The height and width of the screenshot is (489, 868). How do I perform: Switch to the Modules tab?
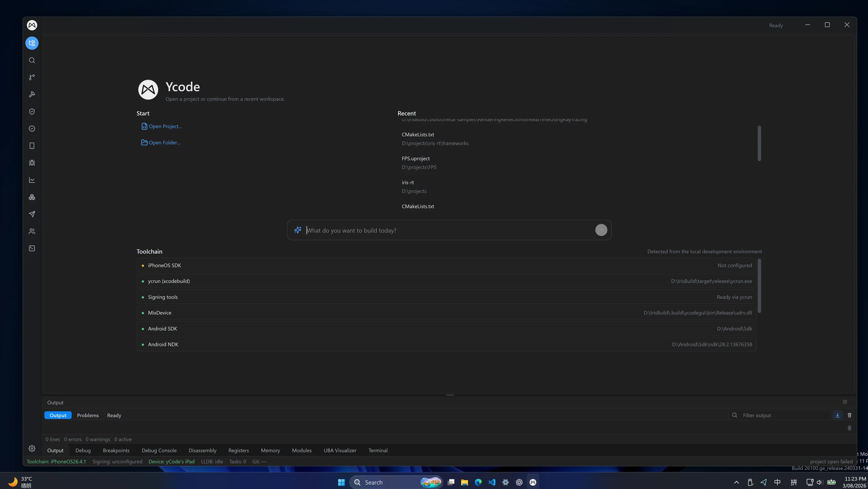(302, 450)
